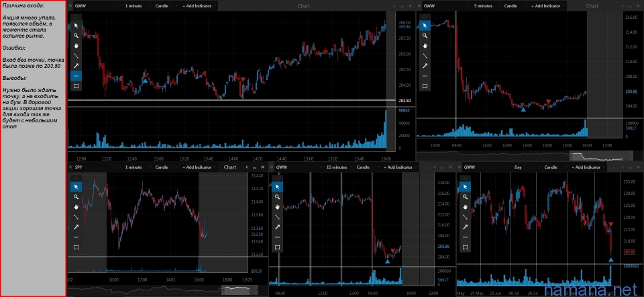Open the 1 minute timeframe dropdown on SPY chart
Image resolution: width=644 pixels, height=297 pixels.
(x=138, y=167)
